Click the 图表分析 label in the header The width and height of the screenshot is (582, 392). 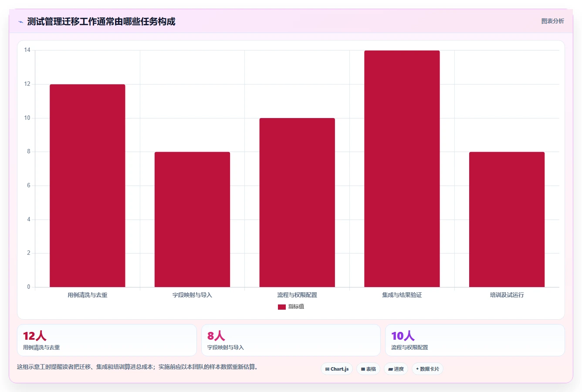[x=552, y=21]
